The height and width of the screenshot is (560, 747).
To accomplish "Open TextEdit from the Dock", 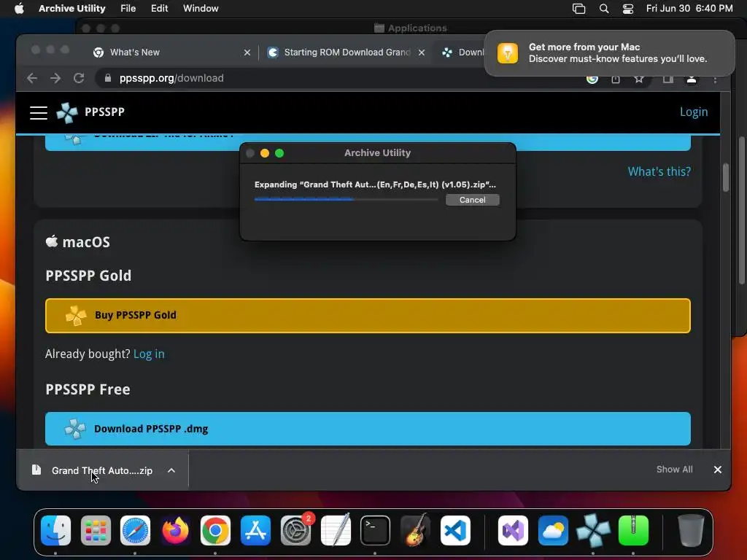I will [336, 530].
